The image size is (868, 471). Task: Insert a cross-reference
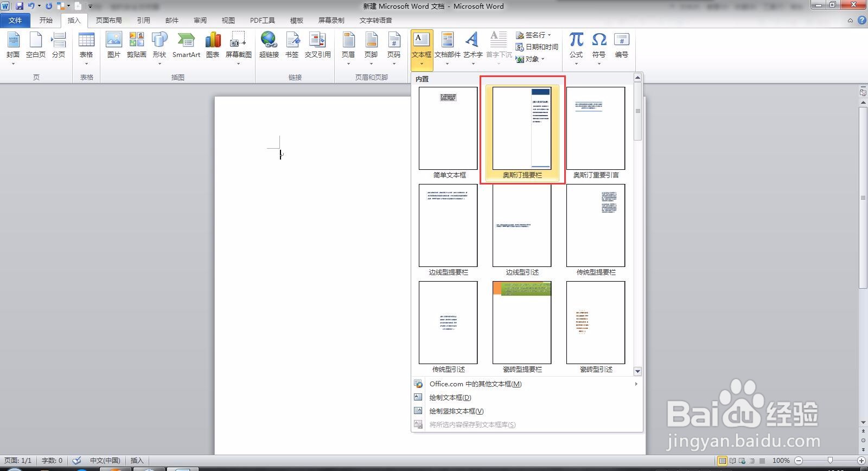click(317, 46)
